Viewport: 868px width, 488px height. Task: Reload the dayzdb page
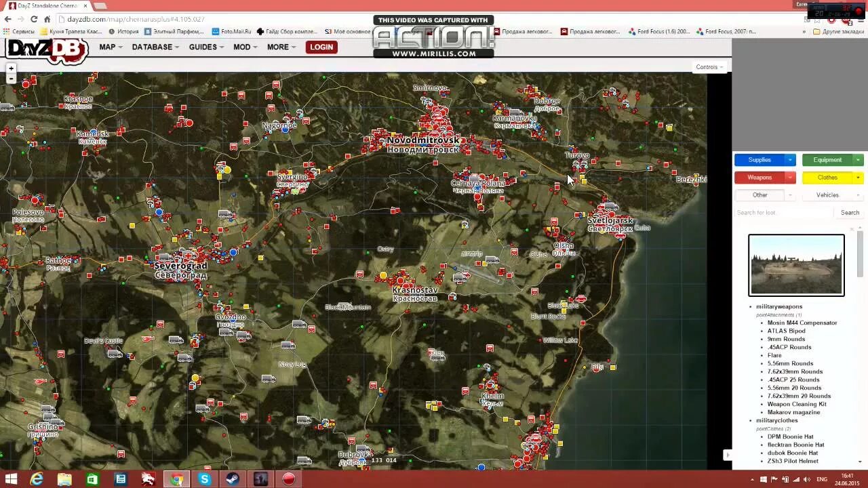pyautogui.click(x=34, y=19)
